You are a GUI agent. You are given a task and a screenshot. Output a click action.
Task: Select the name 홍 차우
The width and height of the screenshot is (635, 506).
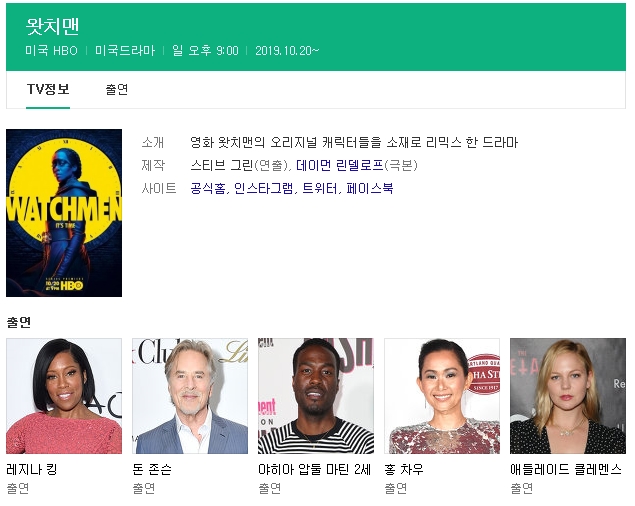coord(404,470)
